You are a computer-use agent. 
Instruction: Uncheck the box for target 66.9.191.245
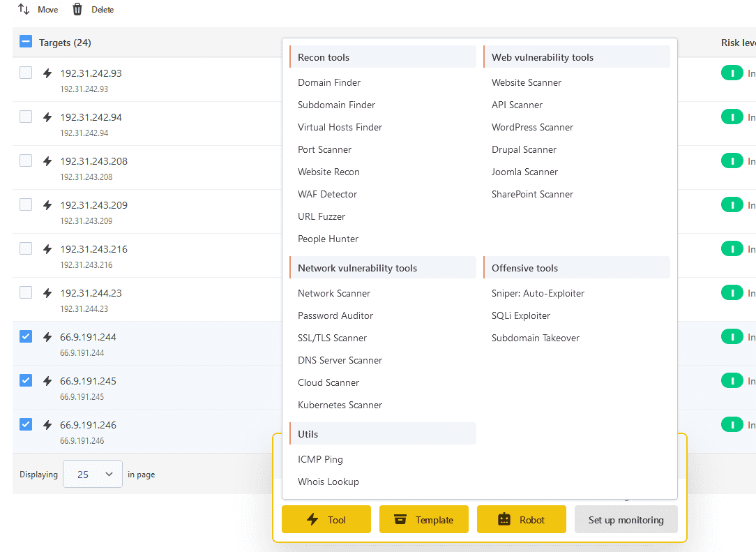pyautogui.click(x=26, y=380)
